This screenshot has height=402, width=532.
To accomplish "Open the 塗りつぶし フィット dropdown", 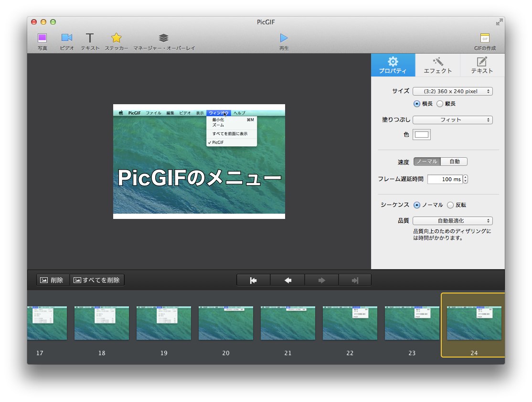I will coord(452,120).
